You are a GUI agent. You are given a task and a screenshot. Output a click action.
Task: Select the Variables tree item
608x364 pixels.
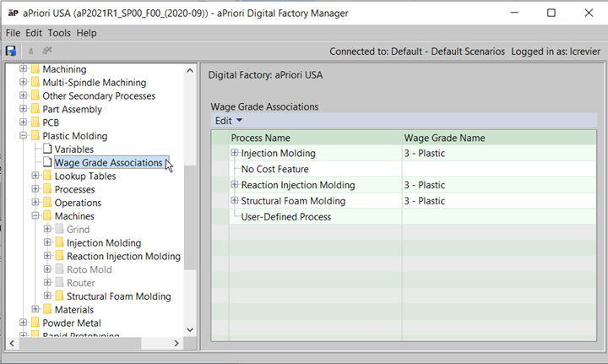click(74, 149)
